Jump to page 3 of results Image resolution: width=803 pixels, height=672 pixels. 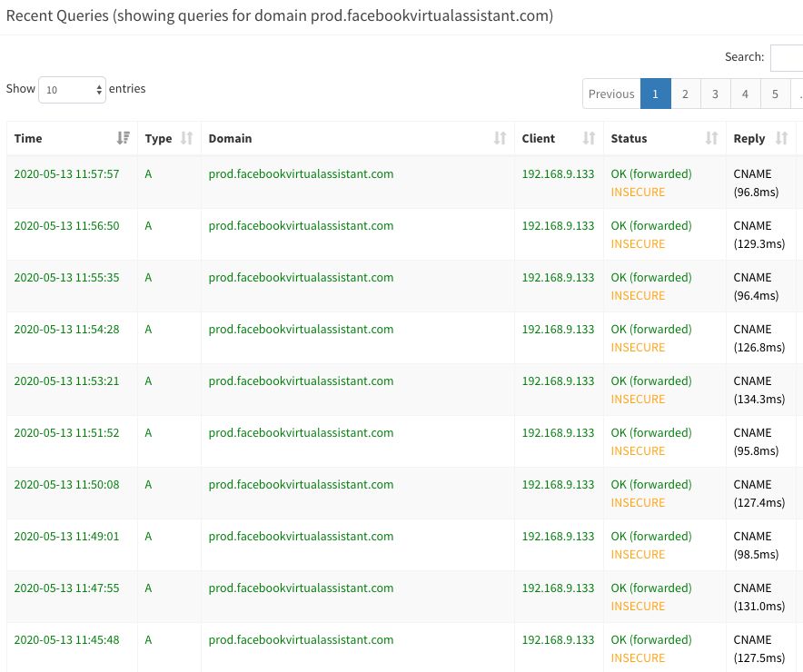pos(715,94)
